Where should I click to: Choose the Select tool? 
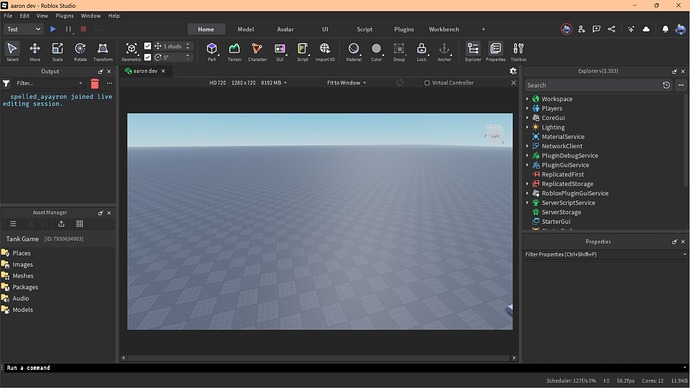click(12, 51)
